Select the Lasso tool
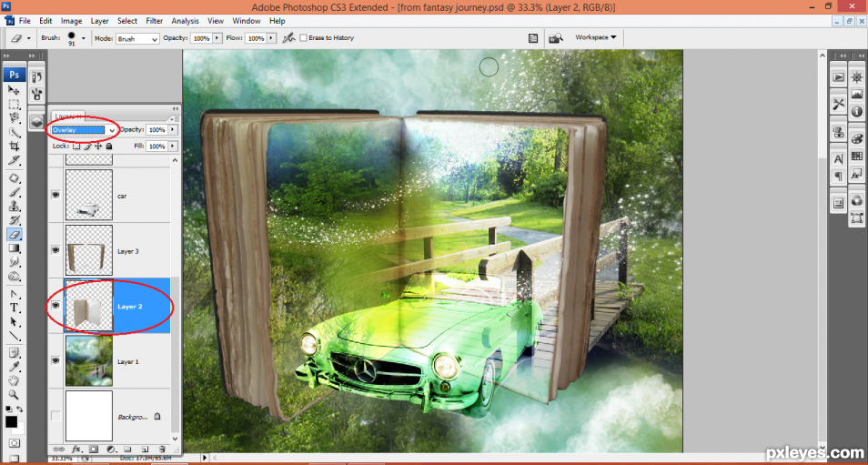This screenshot has width=868, height=465. tap(14, 118)
